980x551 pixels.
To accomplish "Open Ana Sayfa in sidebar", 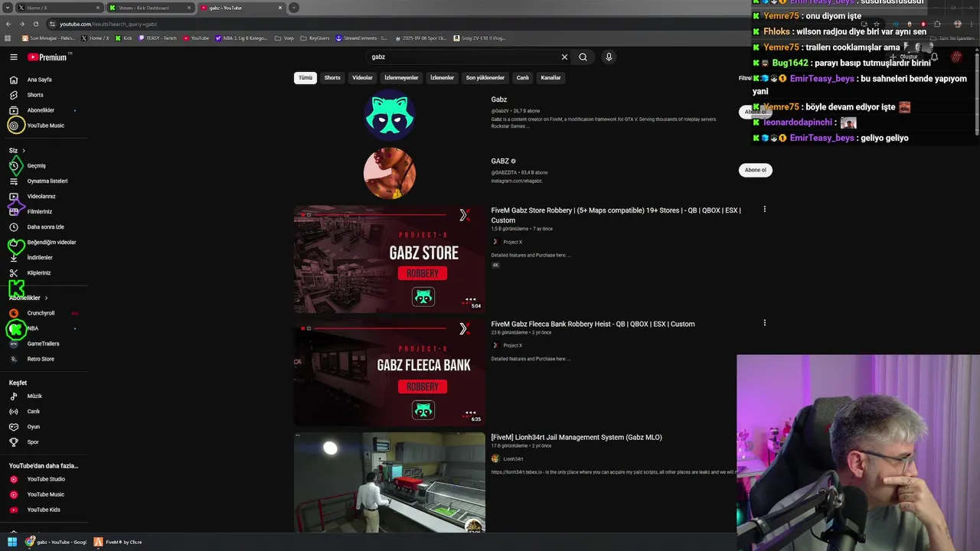I will [x=40, y=80].
